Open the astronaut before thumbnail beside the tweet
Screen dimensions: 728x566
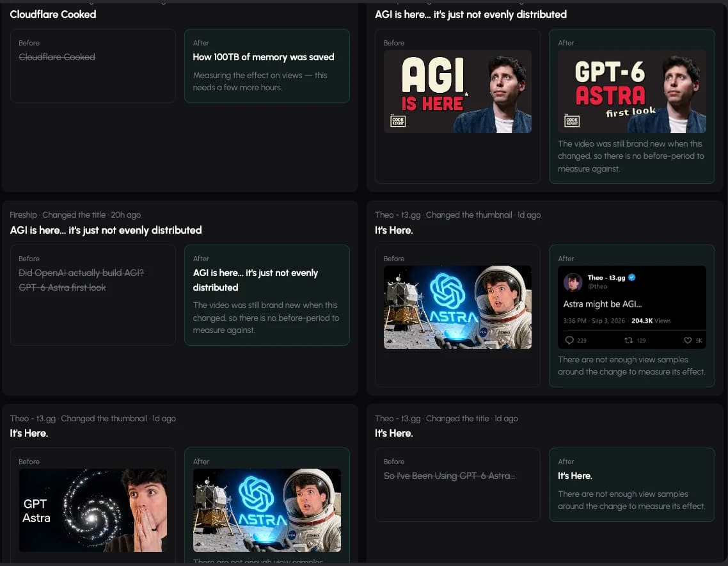click(457, 307)
